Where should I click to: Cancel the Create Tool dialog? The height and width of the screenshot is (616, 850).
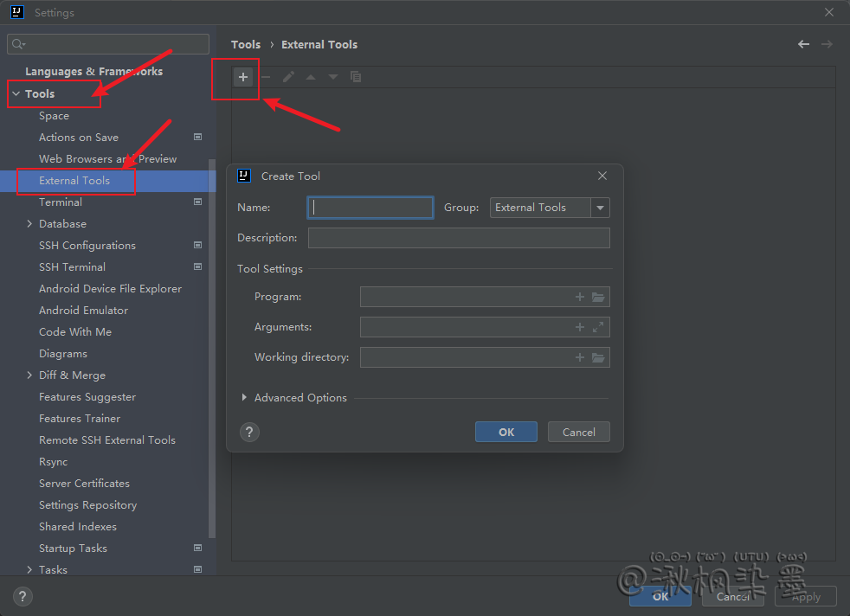(578, 433)
